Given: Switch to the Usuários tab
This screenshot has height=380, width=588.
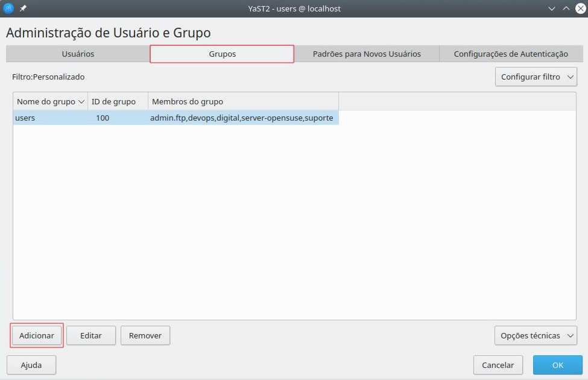Looking at the screenshot, I should click(78, 54).
